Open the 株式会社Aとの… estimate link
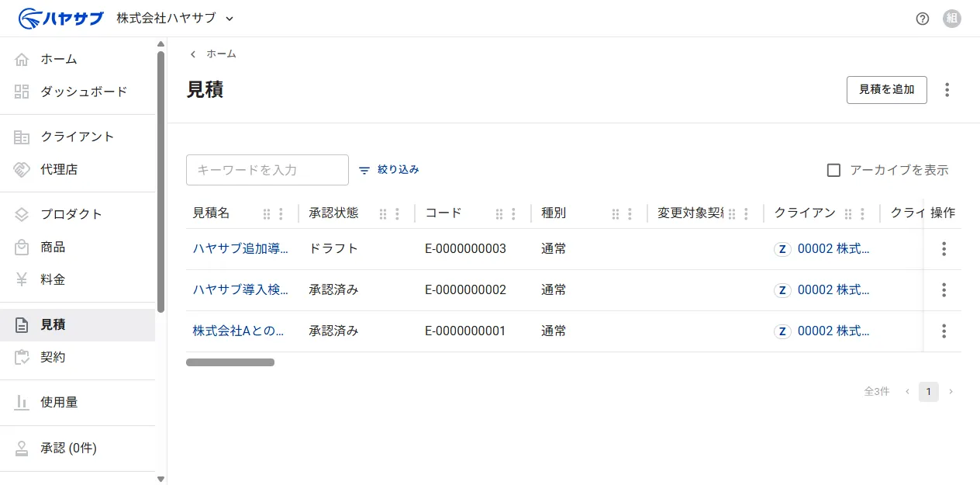The height and width of the screenshot is (485, 980). (x=238, y=331)
